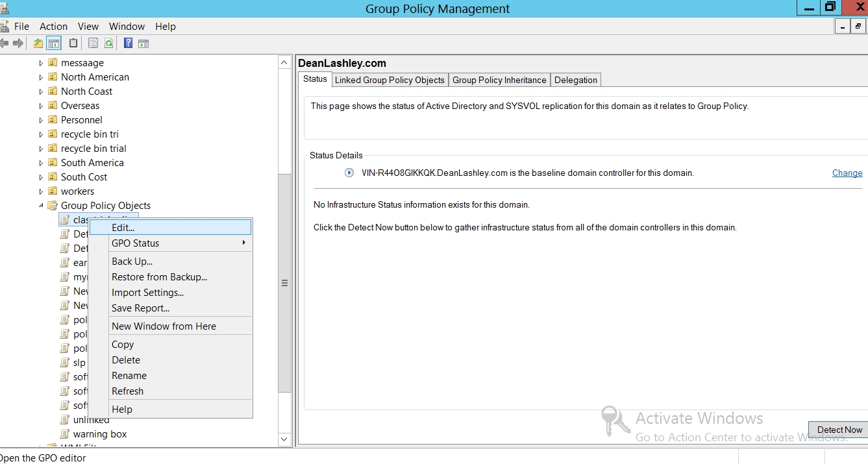868x464 pixels.
Task: Click the Detect Now button
Action: pos(839,430)
